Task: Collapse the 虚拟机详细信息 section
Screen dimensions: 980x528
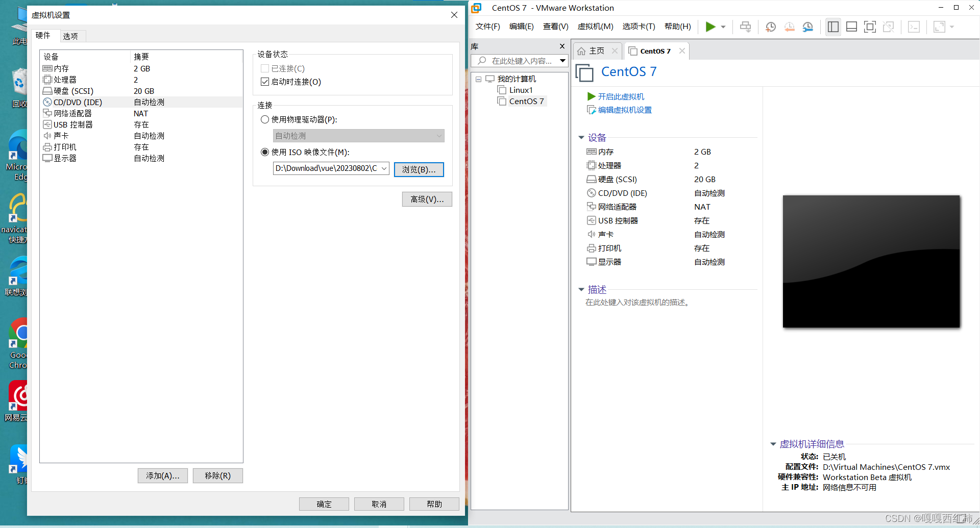Action: click(x=773, y=444)
